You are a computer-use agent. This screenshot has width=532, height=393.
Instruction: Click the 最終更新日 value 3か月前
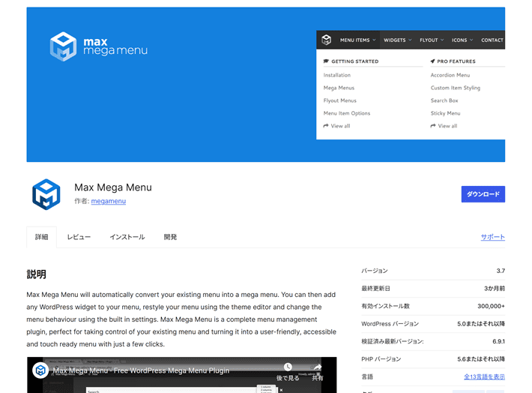[x=495, y=289]
